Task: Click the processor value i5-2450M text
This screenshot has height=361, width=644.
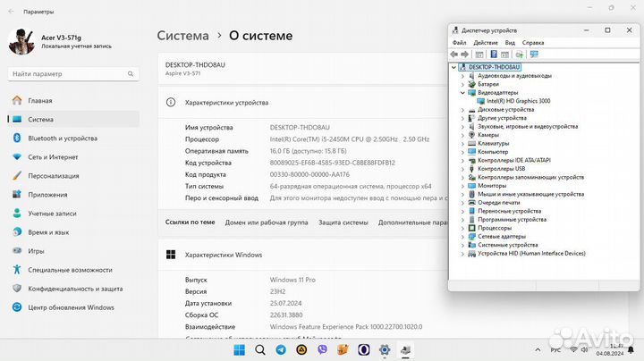Action: [x=349, y=139]
